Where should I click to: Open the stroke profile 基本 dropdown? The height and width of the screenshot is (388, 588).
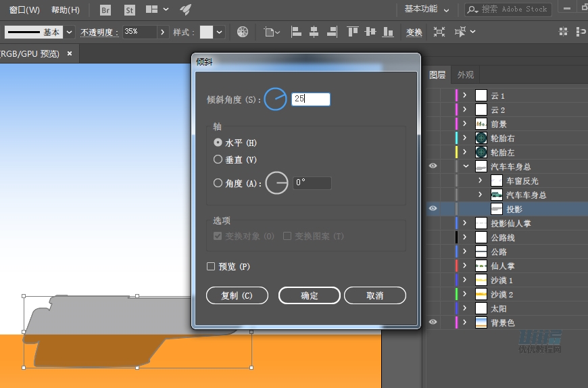pos(69,32)
